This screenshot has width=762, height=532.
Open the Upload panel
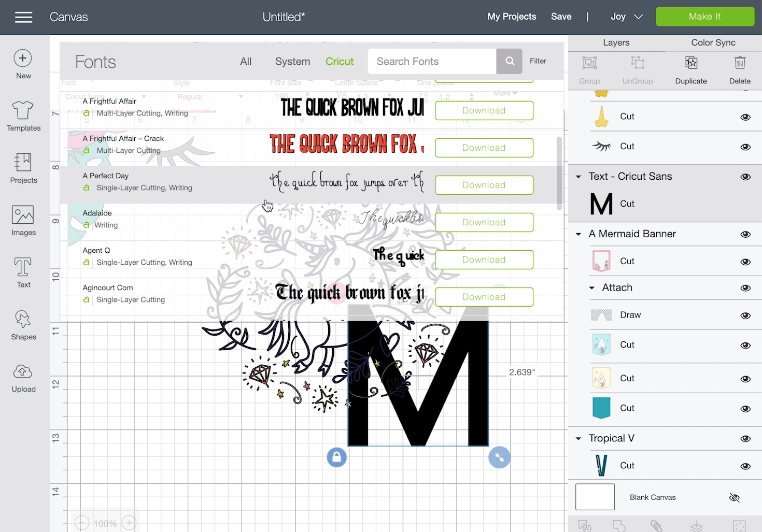pos(23,378)
